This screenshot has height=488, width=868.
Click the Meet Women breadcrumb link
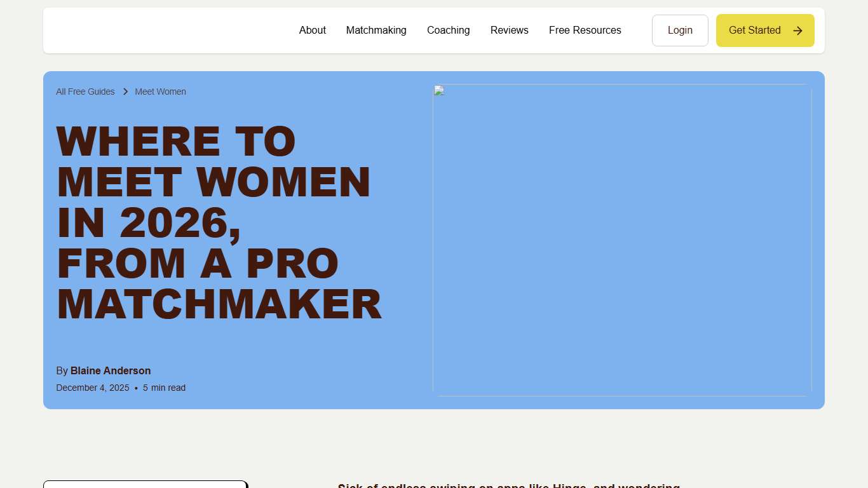click(x=160, y=91)
